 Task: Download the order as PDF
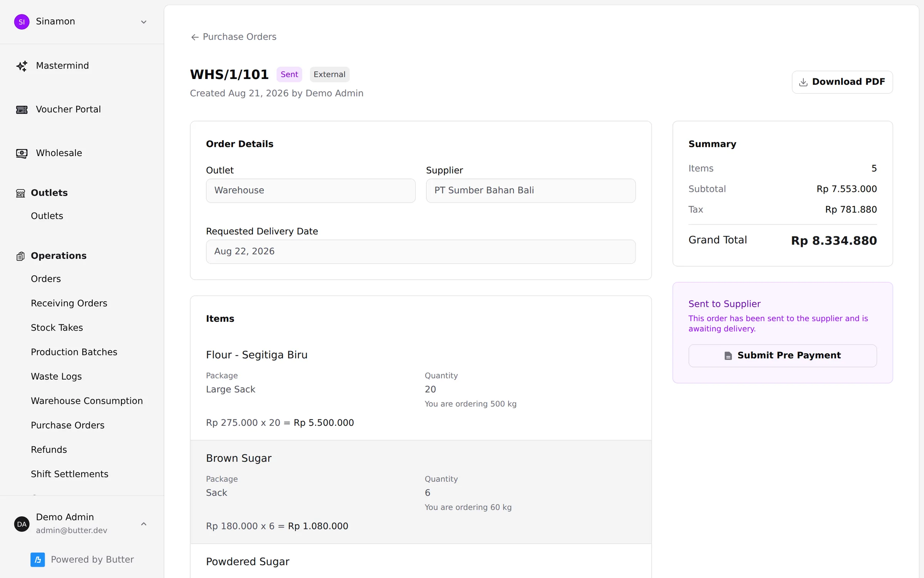(842, 82)
